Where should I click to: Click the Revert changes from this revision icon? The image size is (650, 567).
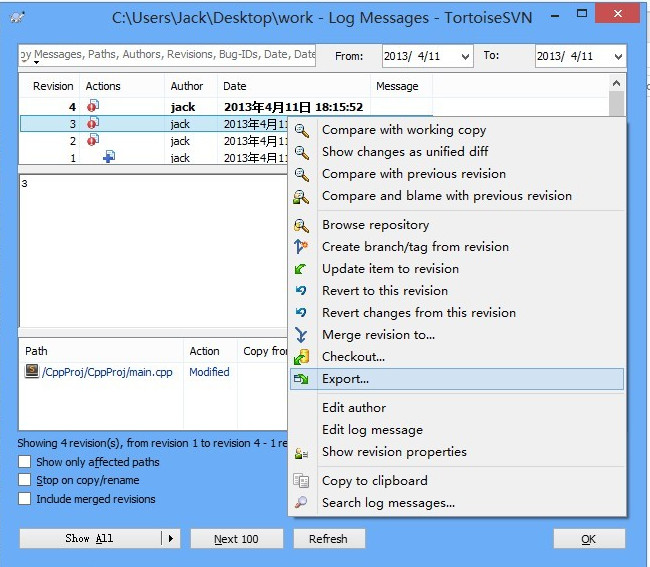click(301, 312)
